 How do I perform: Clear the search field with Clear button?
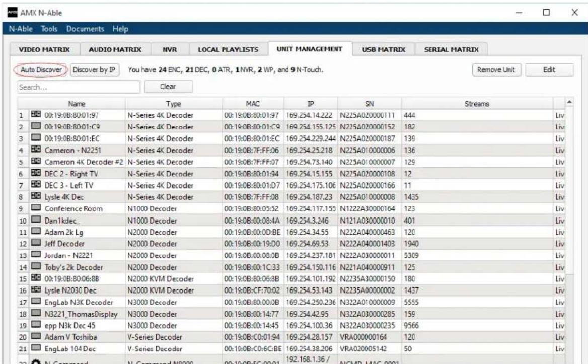click(168, 87)
